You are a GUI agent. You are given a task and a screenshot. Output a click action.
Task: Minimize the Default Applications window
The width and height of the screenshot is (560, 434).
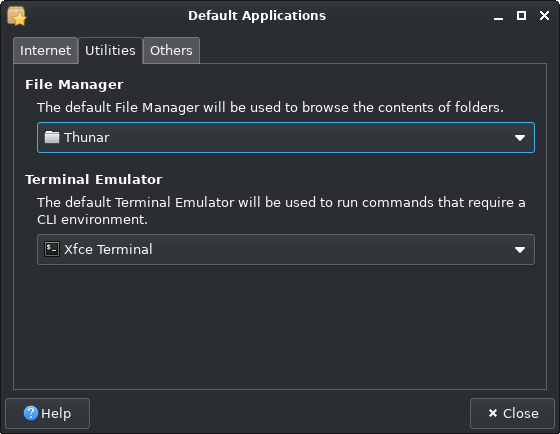(x=499, y=16)
